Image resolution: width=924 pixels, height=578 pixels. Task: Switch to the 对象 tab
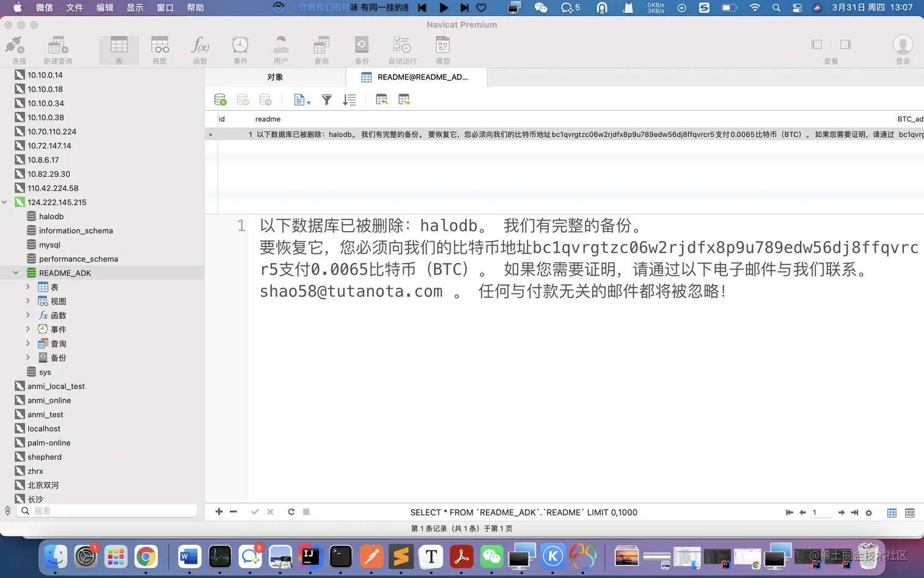click(x=275, y=77)
